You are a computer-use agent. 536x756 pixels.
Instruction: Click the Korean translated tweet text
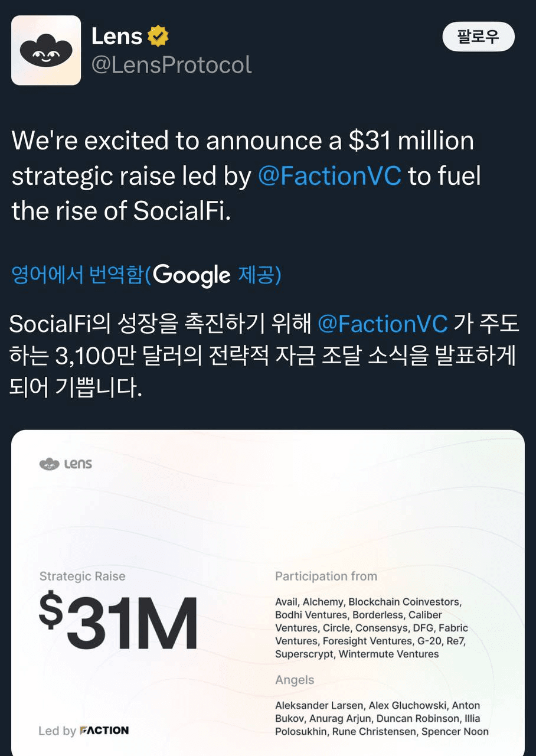[x=264, y=356]
